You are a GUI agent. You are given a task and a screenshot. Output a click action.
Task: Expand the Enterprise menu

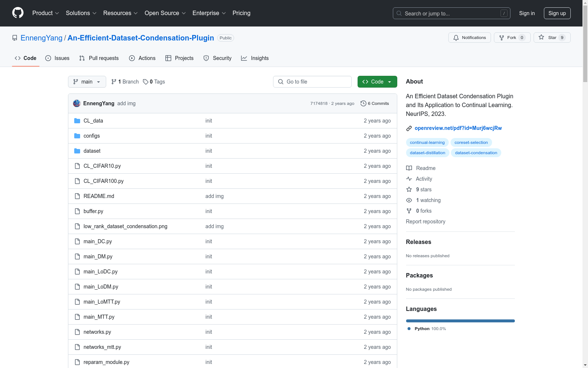(x=209, y=13)
